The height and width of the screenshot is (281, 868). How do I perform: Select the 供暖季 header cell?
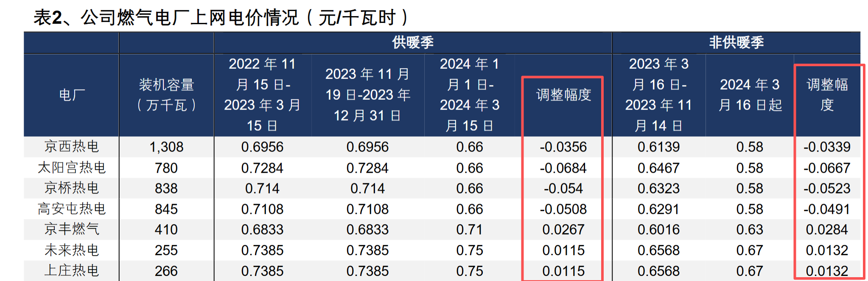coord(412,42)
